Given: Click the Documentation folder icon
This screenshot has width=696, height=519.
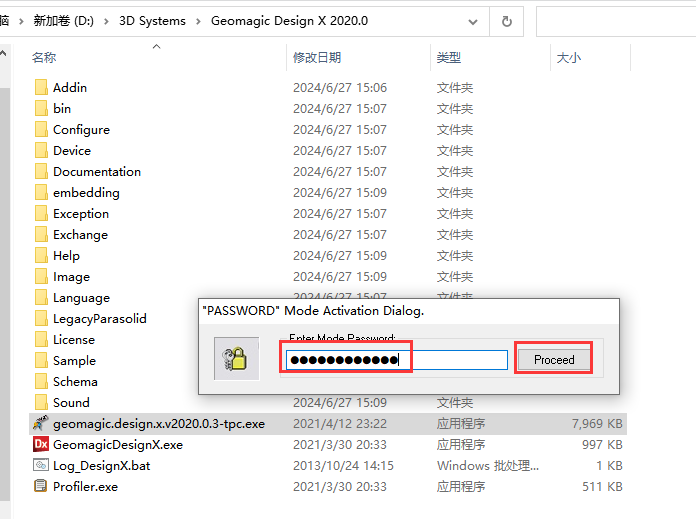Looking at the screenshot, I should pos(41,171).
